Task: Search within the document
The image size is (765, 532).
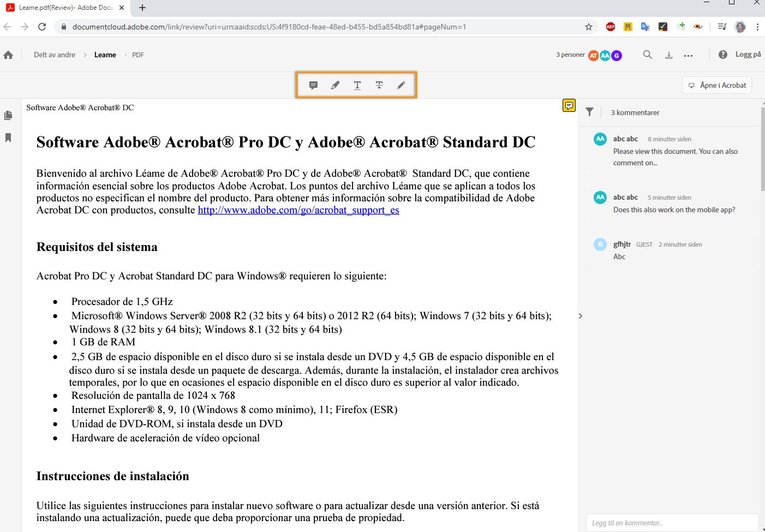Action: click(648, 55)
